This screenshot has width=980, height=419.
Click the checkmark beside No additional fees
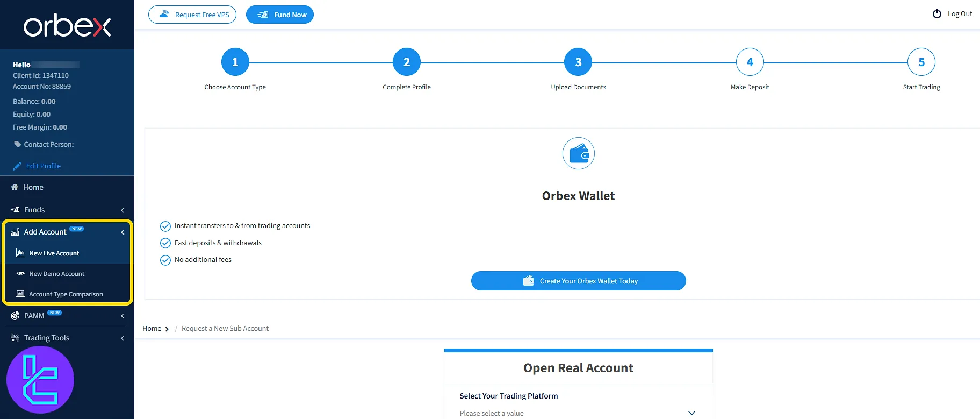pos(165,260)
